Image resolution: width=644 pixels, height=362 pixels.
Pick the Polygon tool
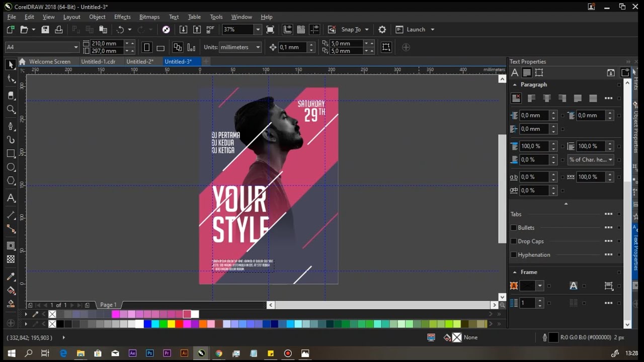(x=11, y=180)
